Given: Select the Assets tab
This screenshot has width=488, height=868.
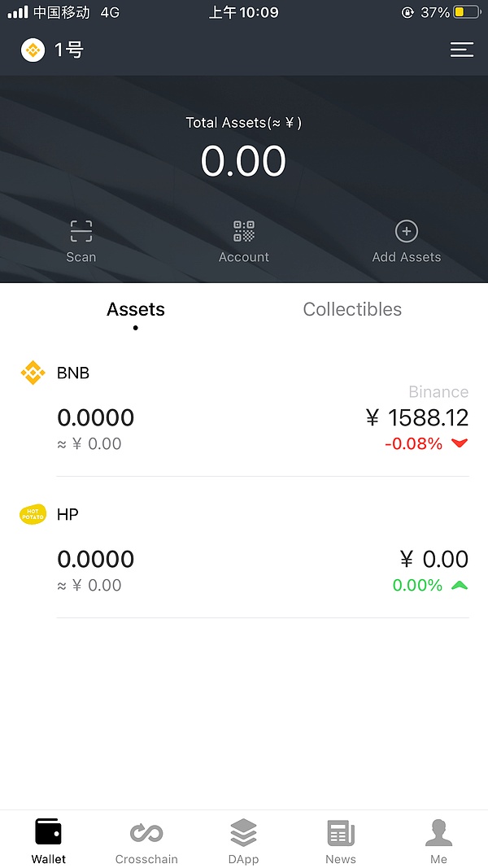Looking at the screenshot, I should [x=136, y=309].
